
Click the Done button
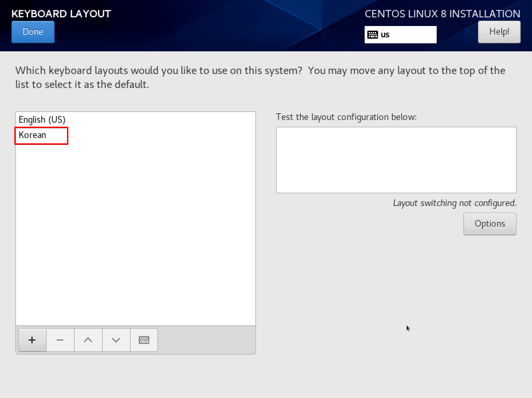coord(33,32)
